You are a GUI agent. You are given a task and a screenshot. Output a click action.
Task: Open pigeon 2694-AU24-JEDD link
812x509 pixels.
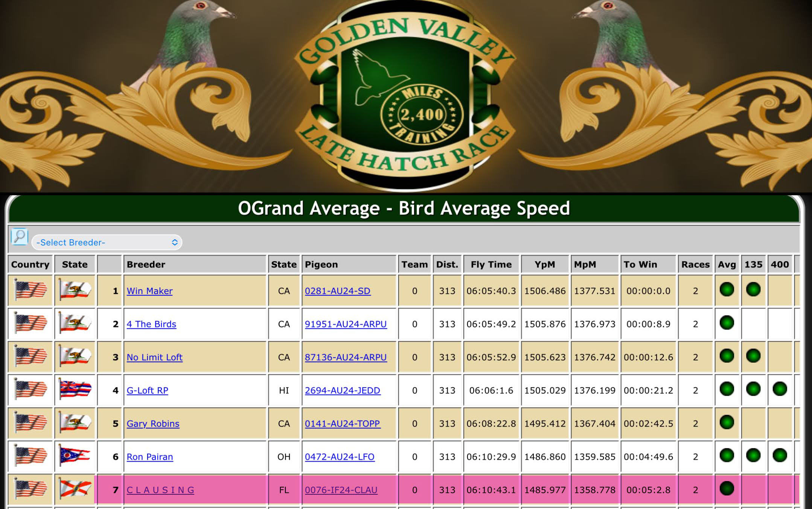343,390
